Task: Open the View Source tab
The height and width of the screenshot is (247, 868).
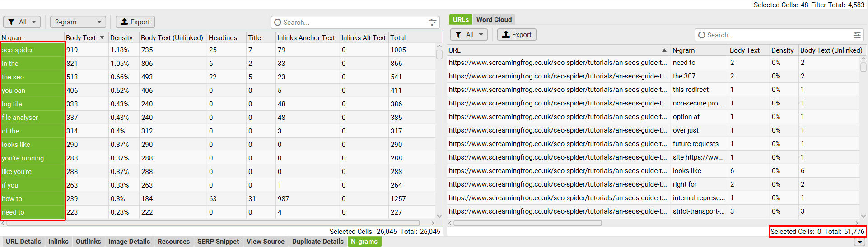Action: [266, 242]
